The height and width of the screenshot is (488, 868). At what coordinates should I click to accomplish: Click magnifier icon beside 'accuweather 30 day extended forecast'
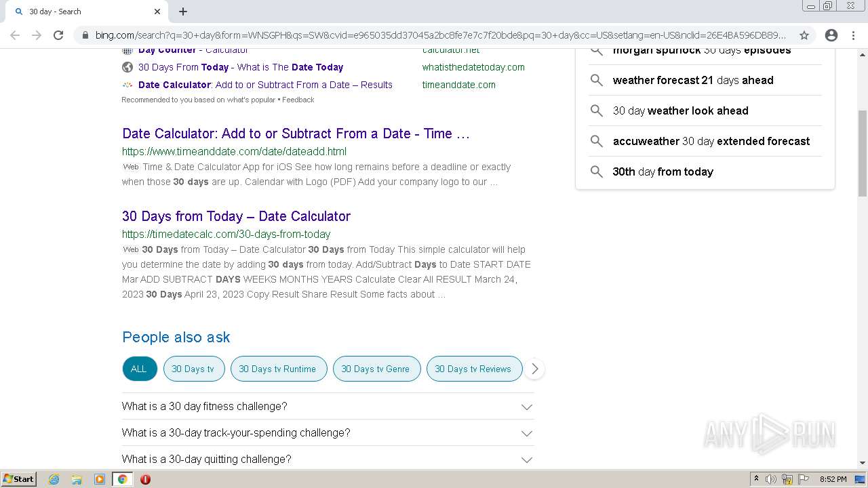596,141
